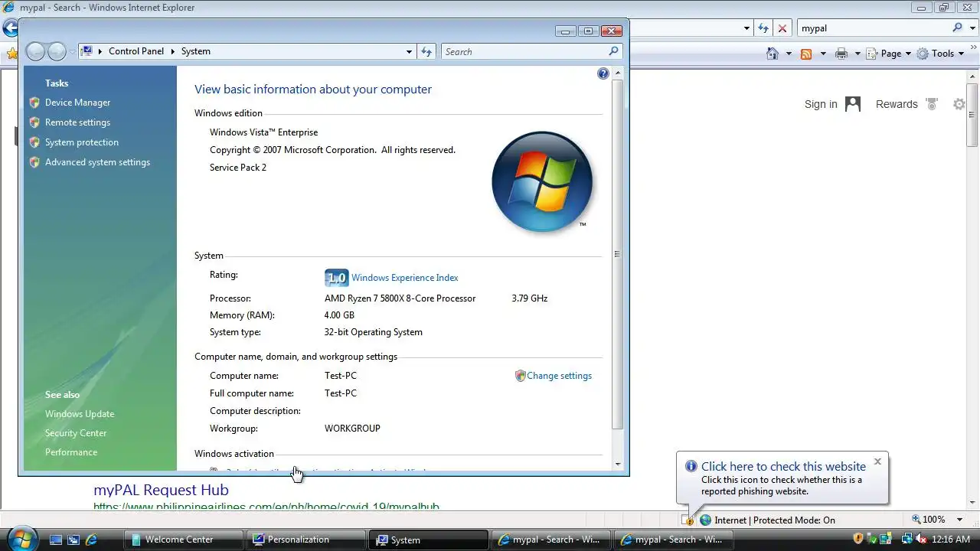Click Sign in on the Bing page
Image resolution: width=980 pixels, height=551 pixels.
point(821,104)
